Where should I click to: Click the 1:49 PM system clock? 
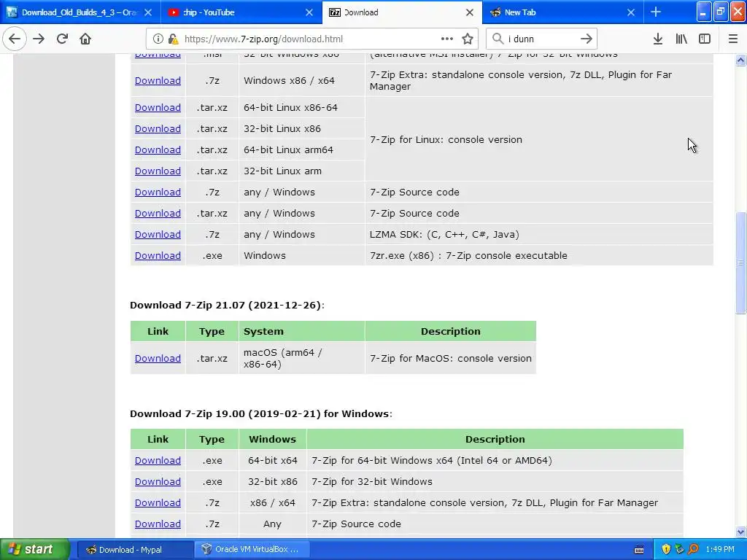[720, 550]
